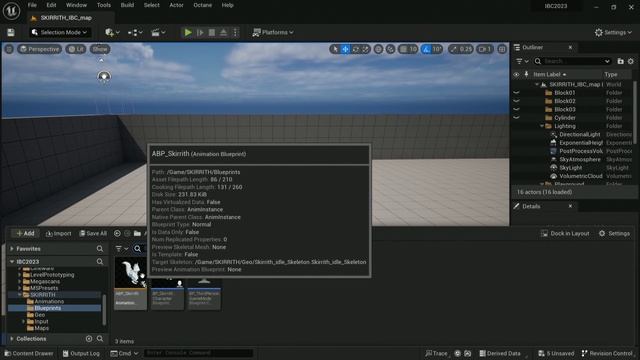Select DirectionalLight in the Outliner

point(580,134)
